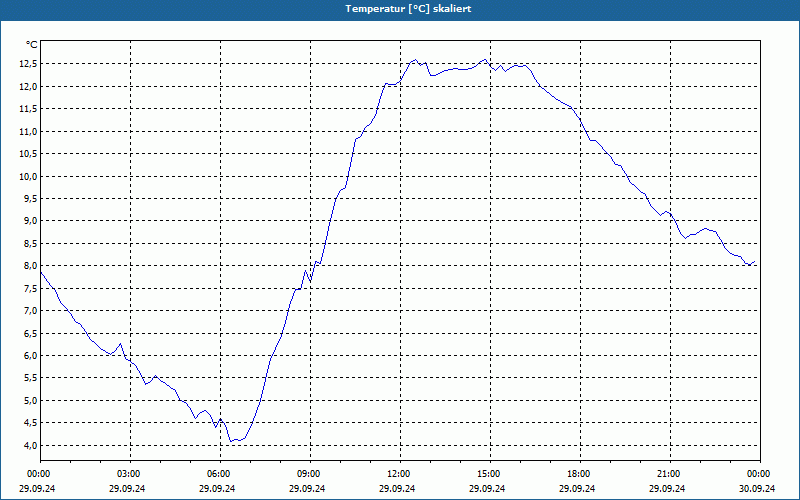Click the 09:00 time axis label
The height and width of the screenshot is (500, 800).
[x=310, y=474]
